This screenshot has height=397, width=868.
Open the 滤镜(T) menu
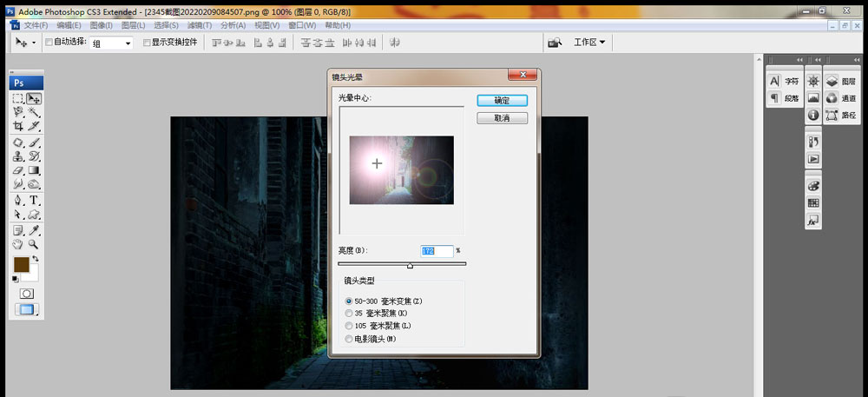(200, 25)
